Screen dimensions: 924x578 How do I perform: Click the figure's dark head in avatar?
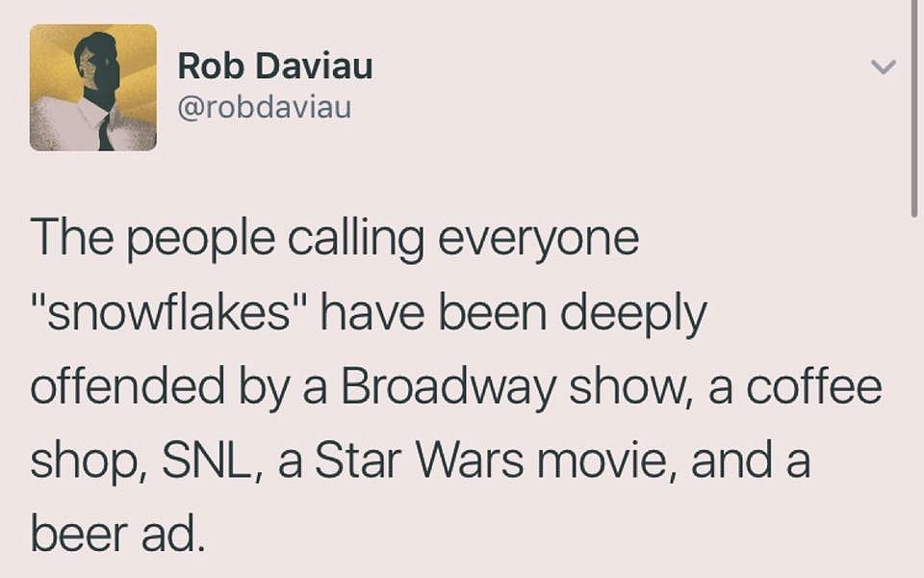(x=98, y=64)
